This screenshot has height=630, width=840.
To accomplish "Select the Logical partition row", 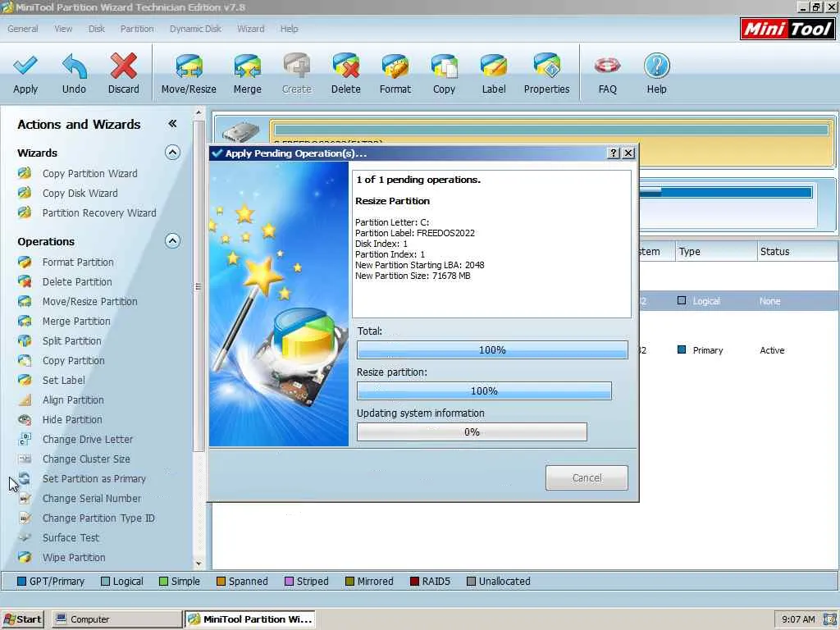I will 739,301.
